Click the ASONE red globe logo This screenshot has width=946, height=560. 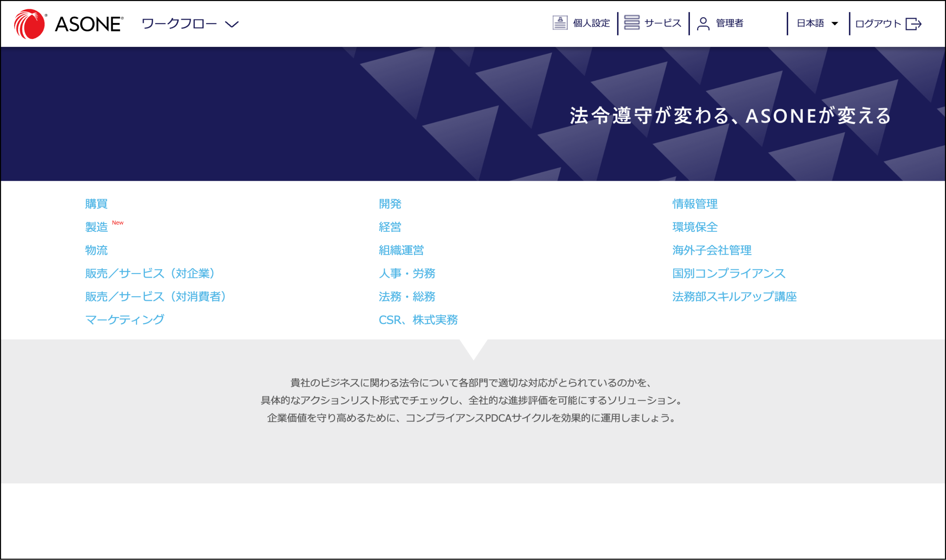29,24
